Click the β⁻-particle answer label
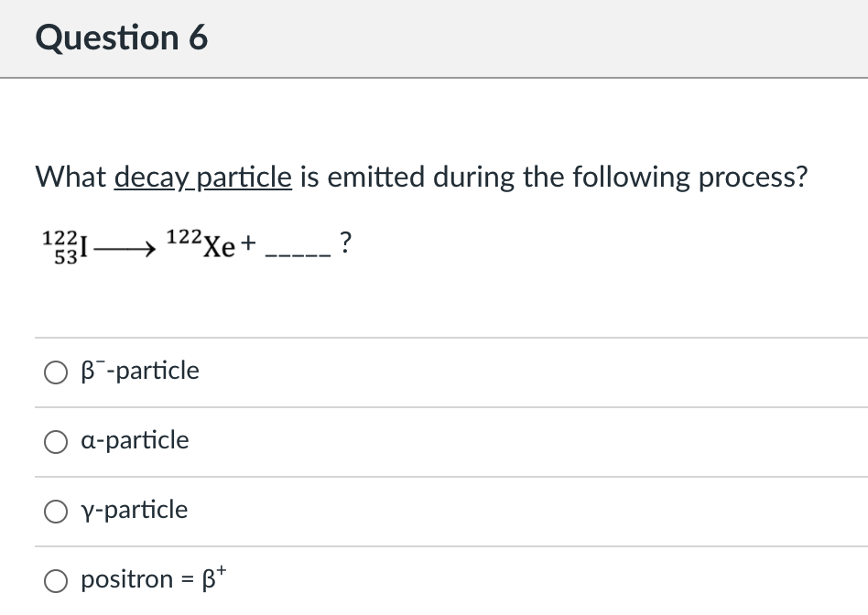This screenshot has height=615, width=868. [139, 371]
